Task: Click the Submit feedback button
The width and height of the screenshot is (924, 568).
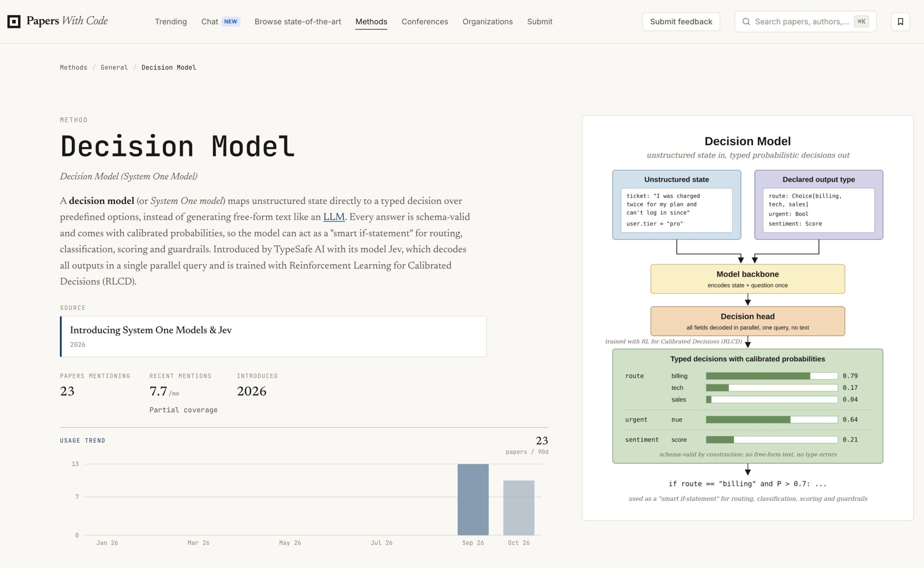Action: coord(681,22)
